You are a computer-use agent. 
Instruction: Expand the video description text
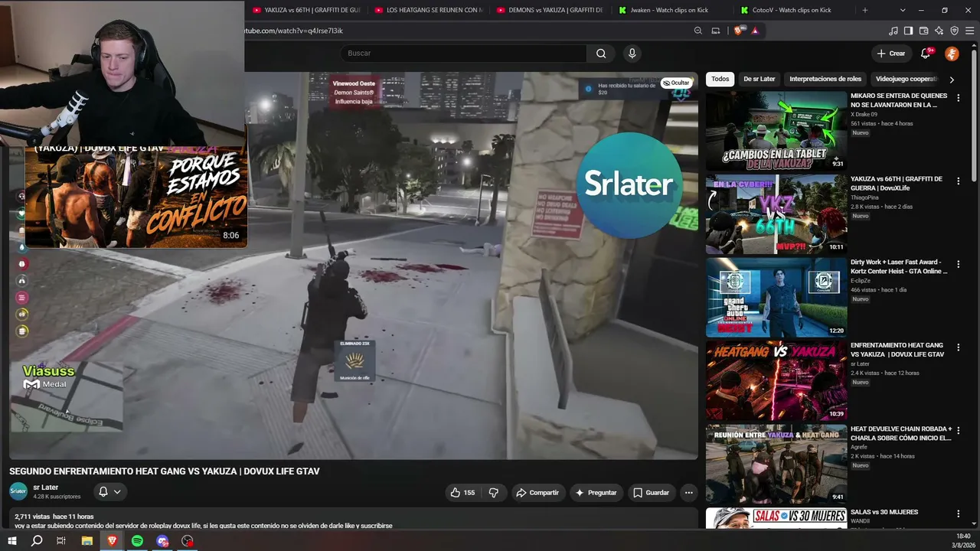pyautogui.click(x=203, y=526)
